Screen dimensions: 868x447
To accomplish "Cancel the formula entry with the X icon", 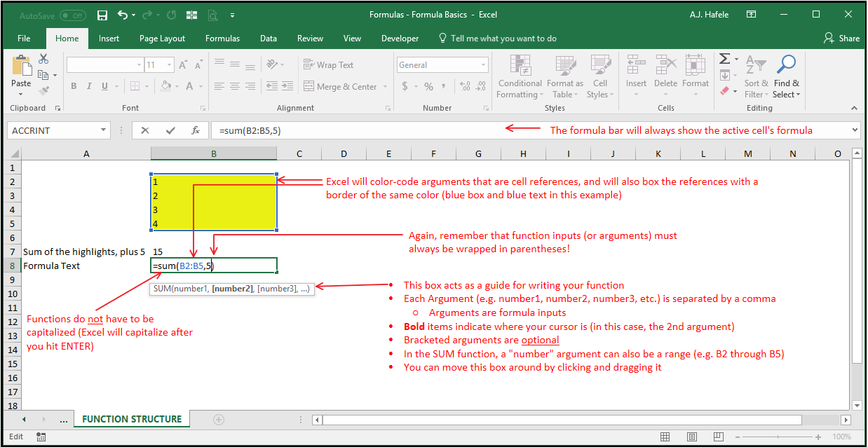I will pos(145,130).
